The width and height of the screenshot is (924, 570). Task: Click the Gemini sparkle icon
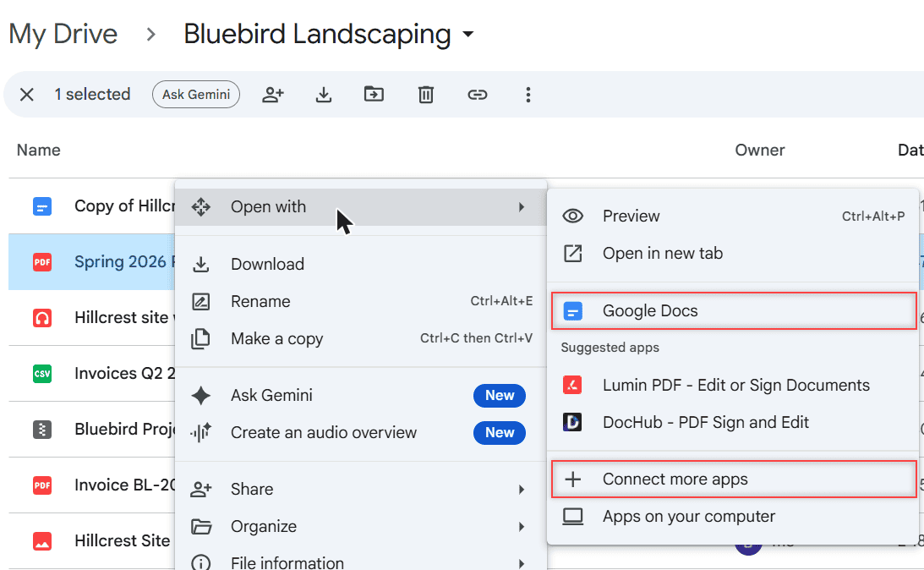point(201,396)
